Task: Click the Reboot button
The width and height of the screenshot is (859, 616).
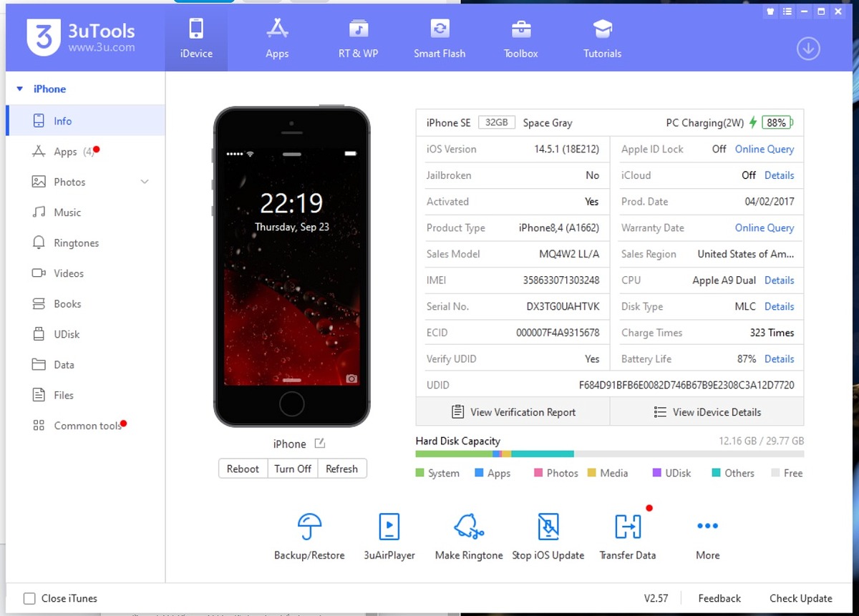Action: point(243,469)
